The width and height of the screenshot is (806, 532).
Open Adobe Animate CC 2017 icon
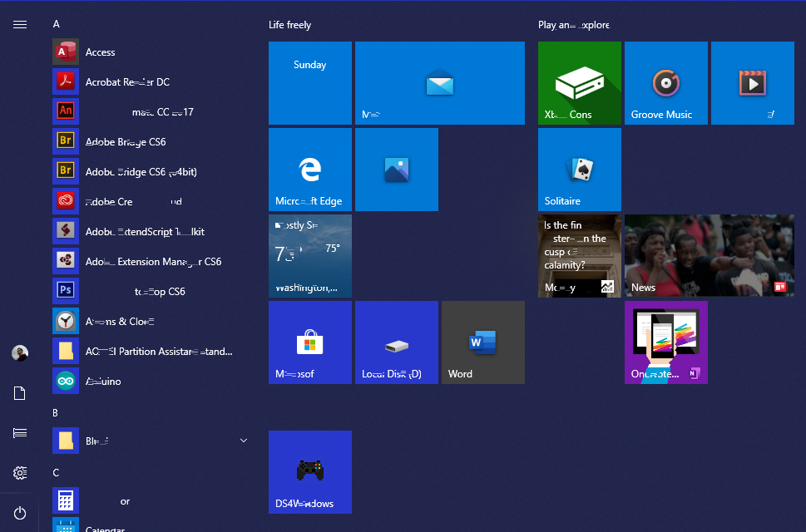point(66,111)
